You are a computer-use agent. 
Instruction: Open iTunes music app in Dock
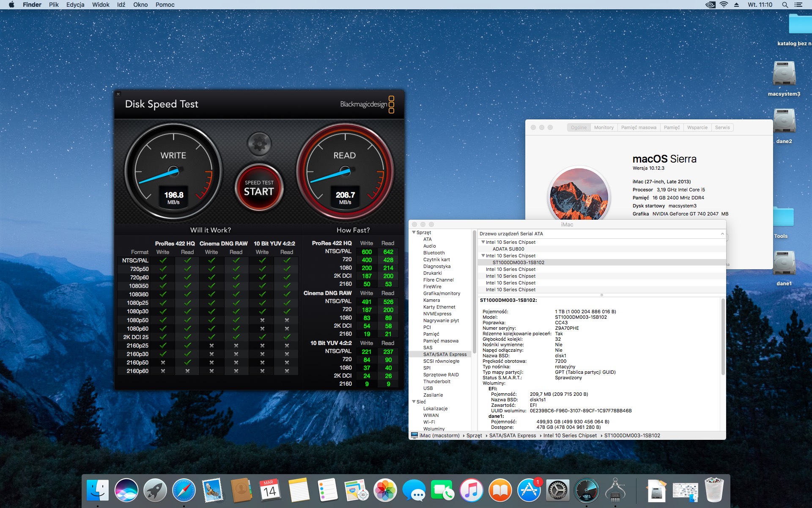point(471,490)
